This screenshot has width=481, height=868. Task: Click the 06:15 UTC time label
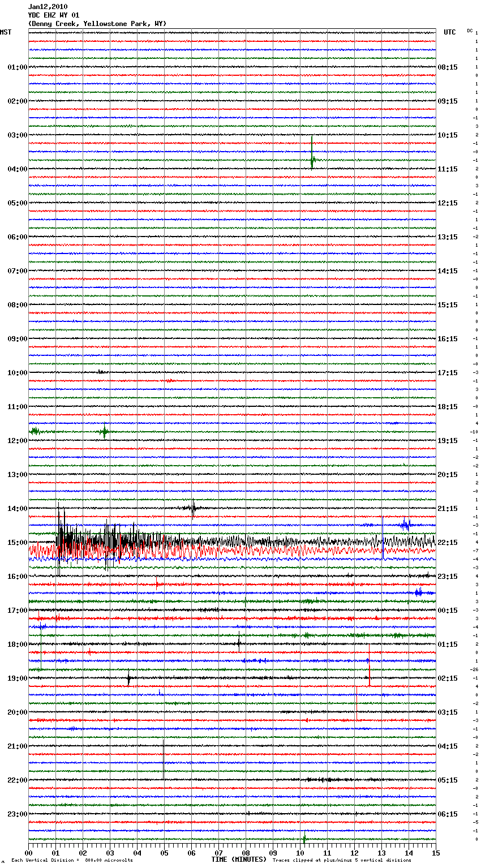448,814
